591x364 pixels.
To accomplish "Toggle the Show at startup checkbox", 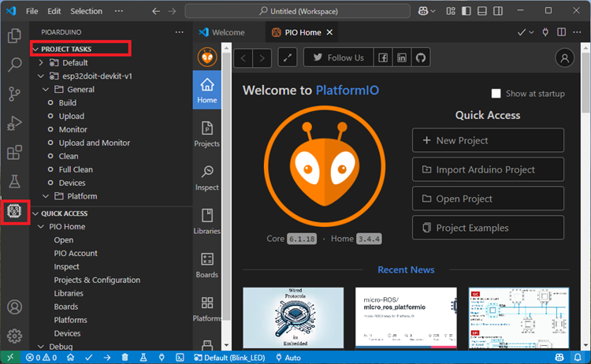I will (496, 94).
